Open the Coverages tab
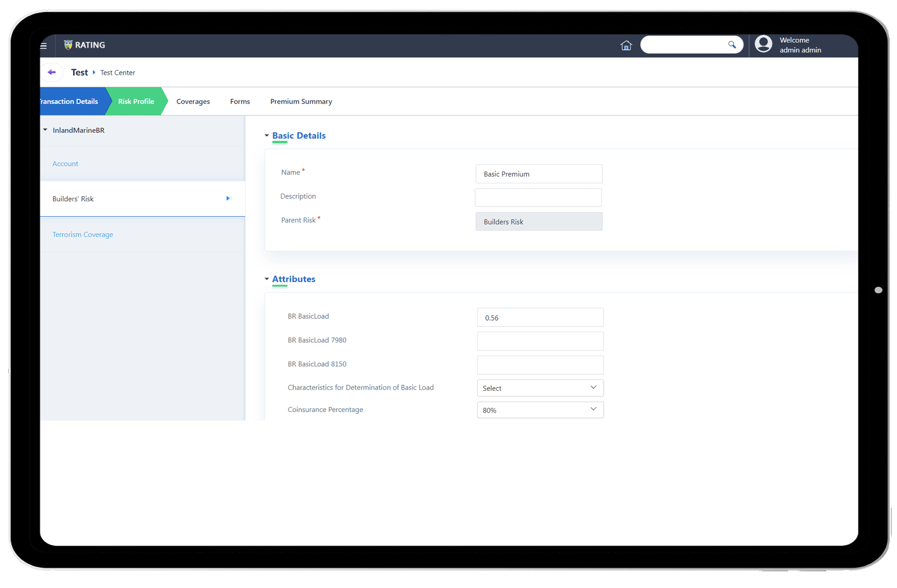Image resolution: width=897 pixels, height=588 pixels. (x=193, y=101)
